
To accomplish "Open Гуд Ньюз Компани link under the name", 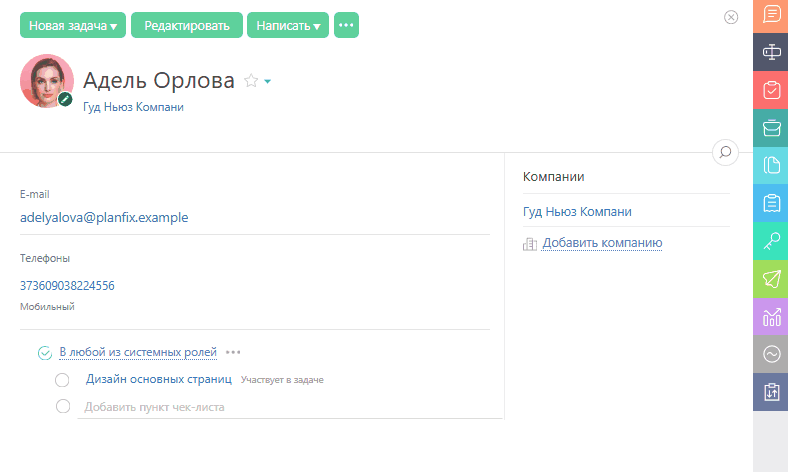I will click(x=133, y=107).
